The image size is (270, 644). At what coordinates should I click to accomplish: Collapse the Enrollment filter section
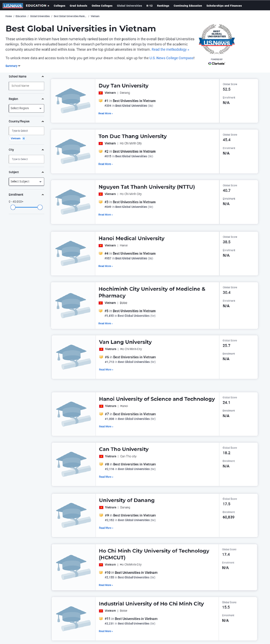43,194
